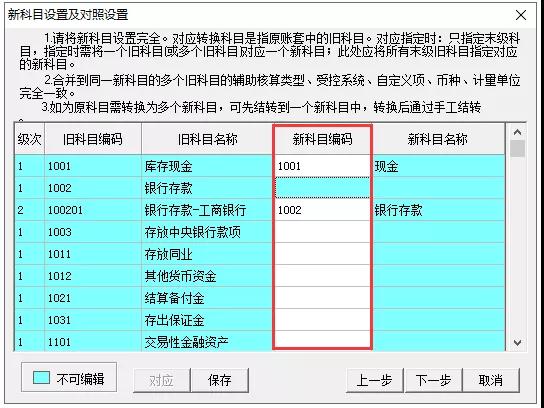Cancel the dialog with 取消

[x=491, y=380]
